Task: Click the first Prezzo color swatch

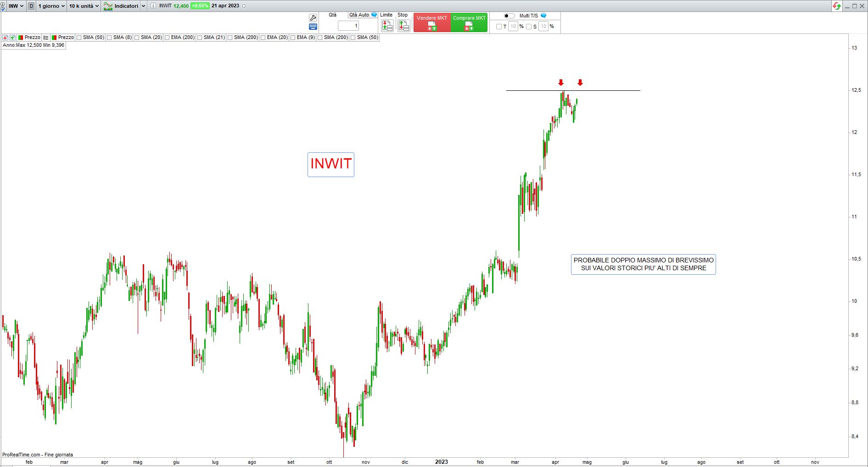Action: 21,38
